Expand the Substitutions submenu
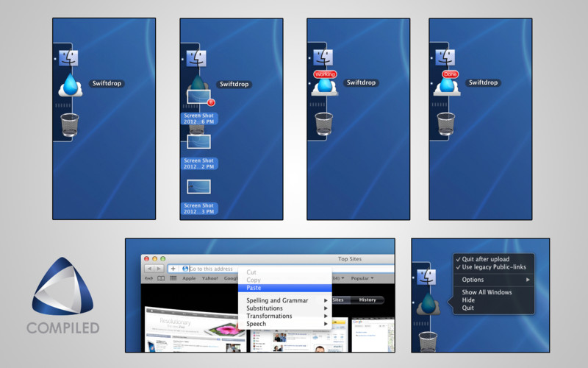 (285, 308)
